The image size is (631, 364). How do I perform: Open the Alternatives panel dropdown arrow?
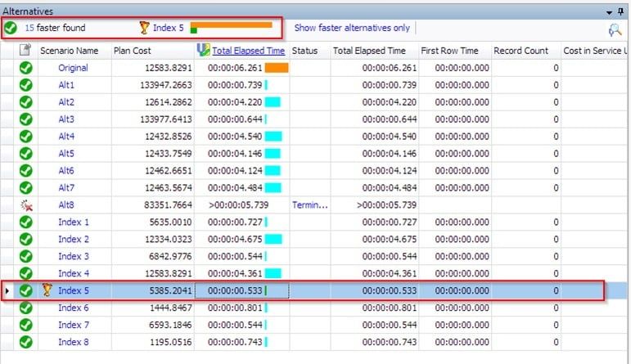click(x=609, y=12)
